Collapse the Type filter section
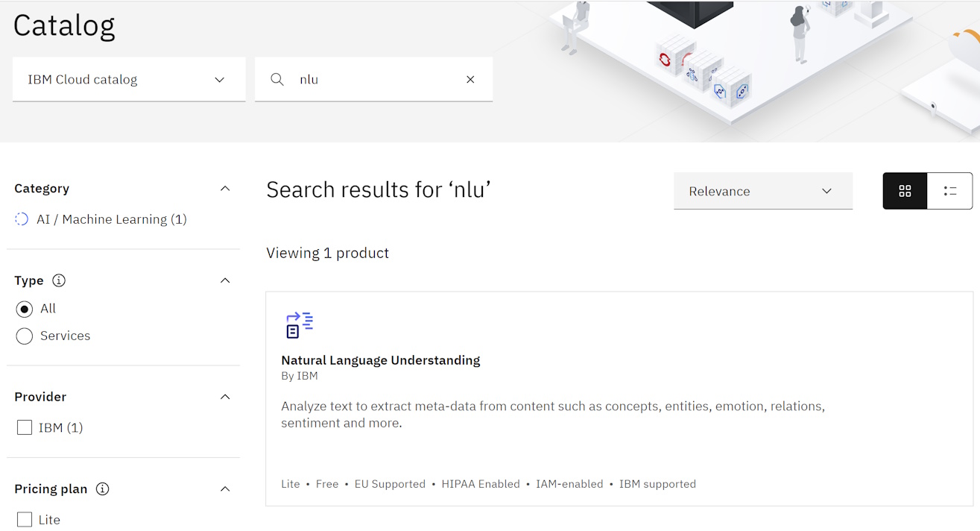Viewport: 980px width, 531px height. pyautogui.click(x=225, y=280)
